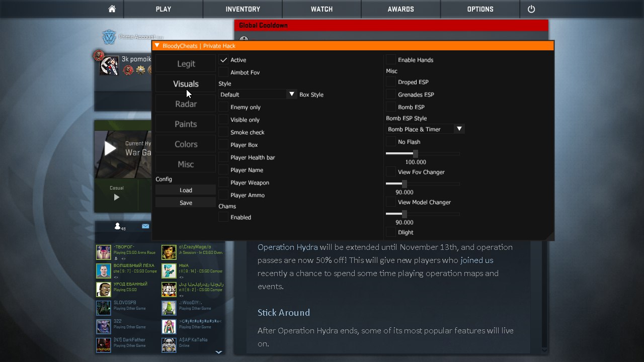Image resolution: width=644 pixels, height=362 pixels.
Task: Switch to the Legit tab
Action: point(186,64)
